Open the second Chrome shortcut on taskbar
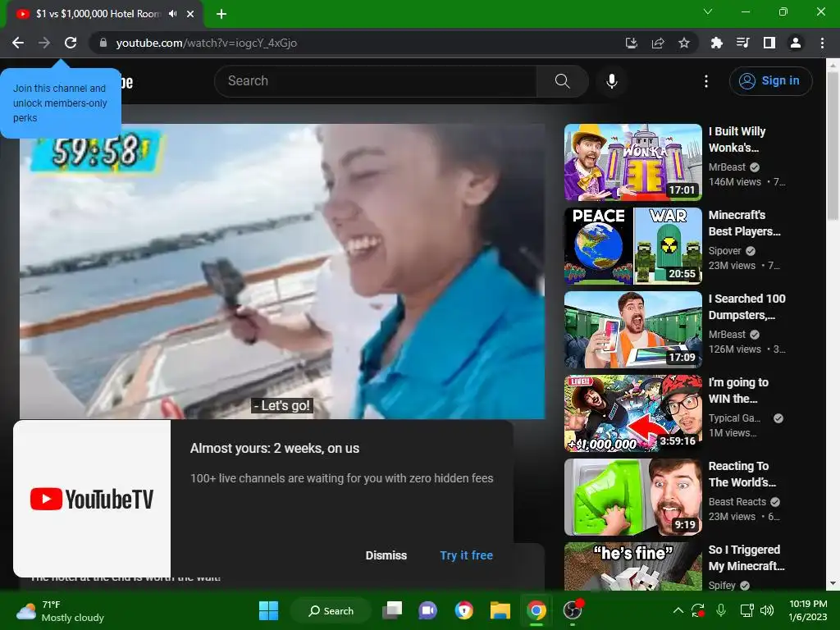840x630 pixels. tap(536, 610)
